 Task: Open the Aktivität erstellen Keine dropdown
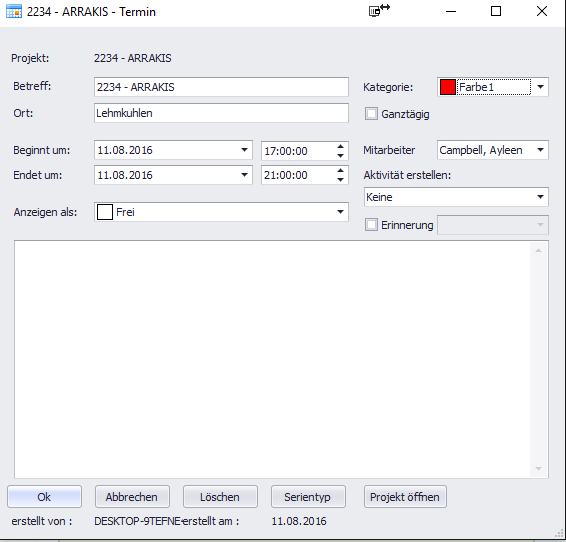click(540, 197)
